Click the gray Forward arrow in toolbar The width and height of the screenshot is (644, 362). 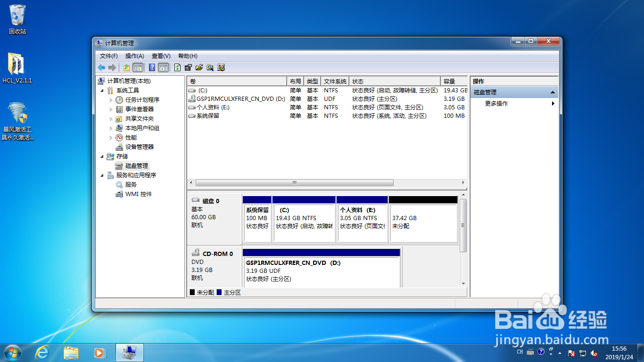coord(112,67)
